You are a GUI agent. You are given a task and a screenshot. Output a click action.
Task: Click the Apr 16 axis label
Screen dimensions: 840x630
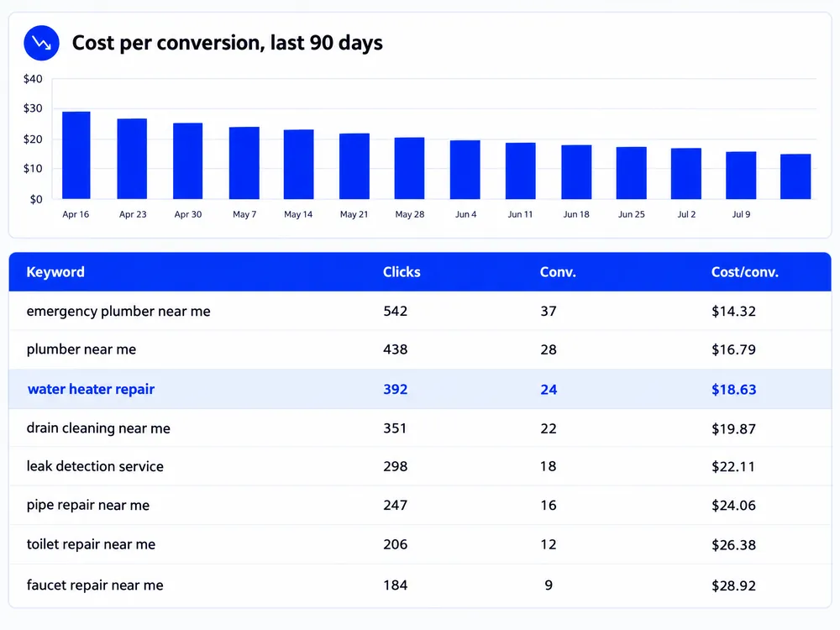(x=76, y=214)
